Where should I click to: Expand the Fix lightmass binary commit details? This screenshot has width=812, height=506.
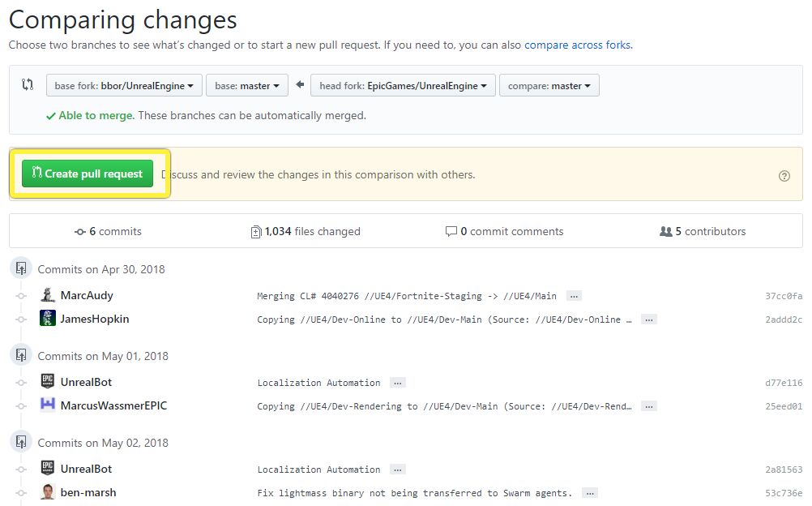pyautogui.click(x=590, y=493)
